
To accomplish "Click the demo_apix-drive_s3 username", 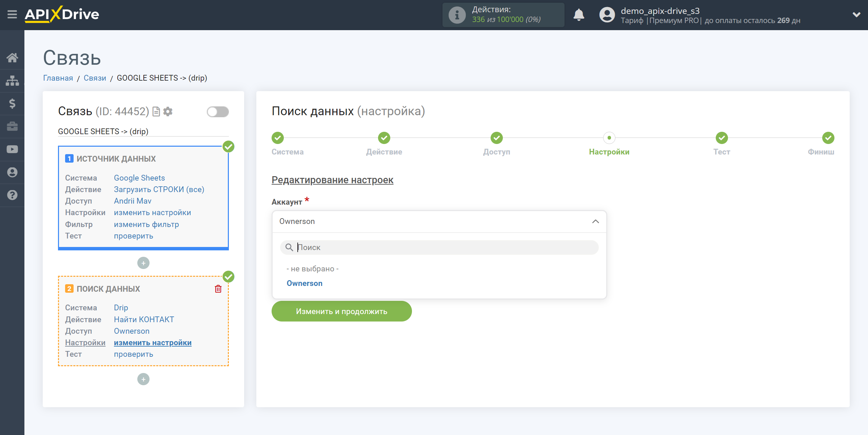I will tap(660, 11).
